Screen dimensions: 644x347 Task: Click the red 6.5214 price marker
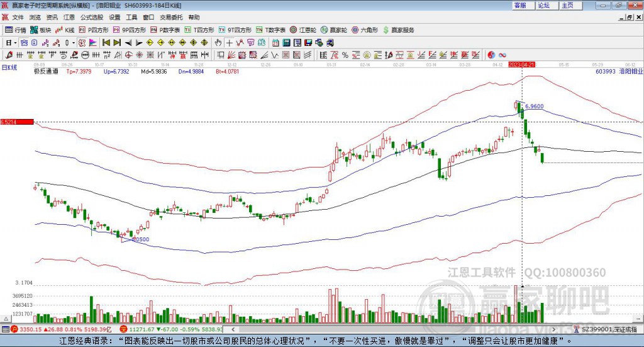point(17,122)
